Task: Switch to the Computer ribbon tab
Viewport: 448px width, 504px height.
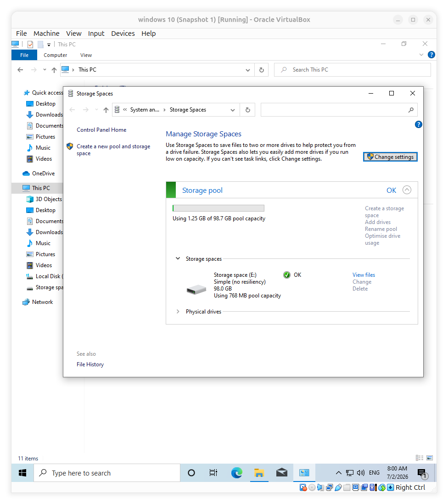Action: [x=55, y=55]
